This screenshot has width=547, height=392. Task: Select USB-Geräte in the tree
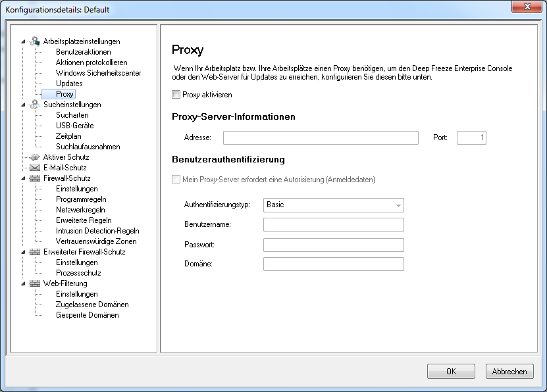[74, 126]
